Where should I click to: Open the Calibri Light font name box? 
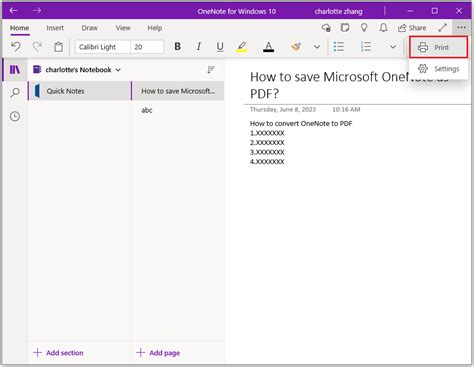[103, 47]
